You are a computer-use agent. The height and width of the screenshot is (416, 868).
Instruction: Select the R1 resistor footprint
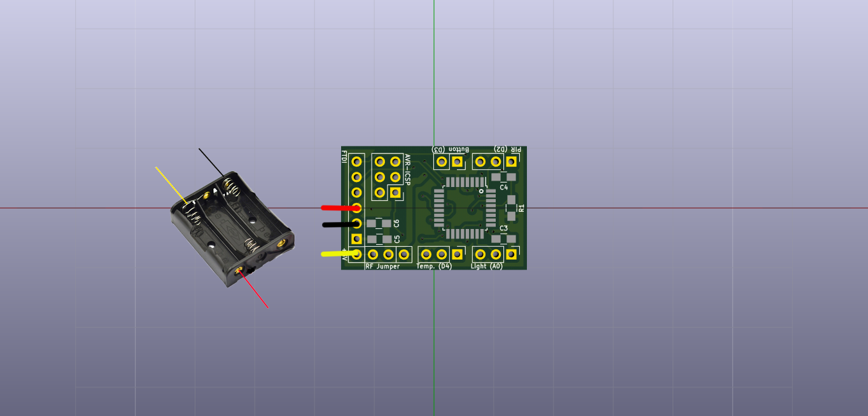pos(511,207)
